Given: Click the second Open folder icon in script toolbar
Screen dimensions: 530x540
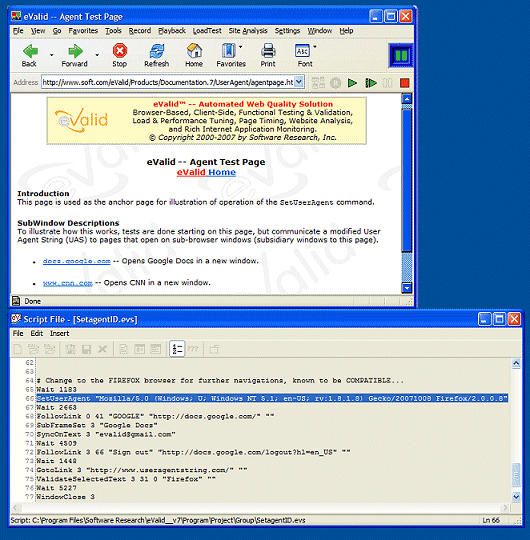Looking at the screenshot, I should click(x=50, y=349).
